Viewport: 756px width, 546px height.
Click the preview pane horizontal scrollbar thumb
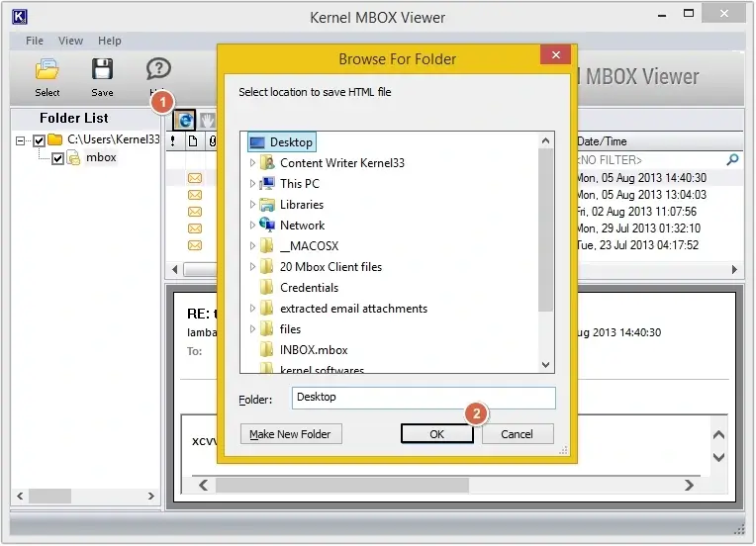(342, 486)
